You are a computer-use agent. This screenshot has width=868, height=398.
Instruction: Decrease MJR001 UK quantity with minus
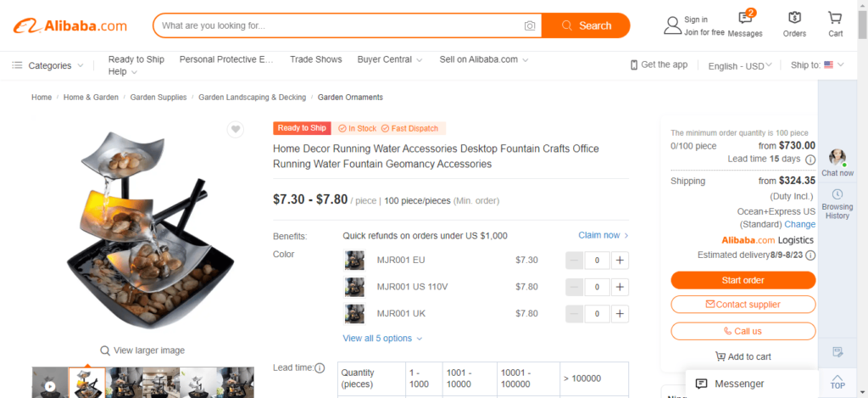pyautogui.click(x=574, y=313)
